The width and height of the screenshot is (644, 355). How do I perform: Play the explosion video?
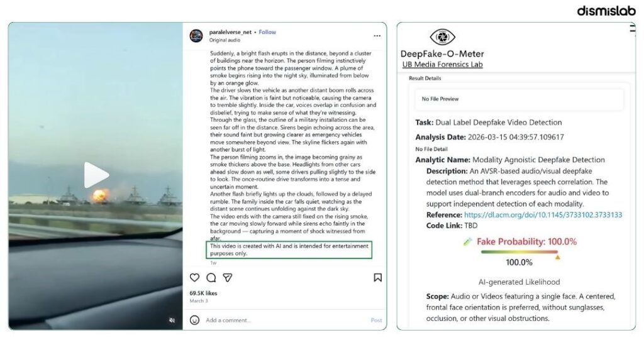pyautogui.click(x=96, y=175)
